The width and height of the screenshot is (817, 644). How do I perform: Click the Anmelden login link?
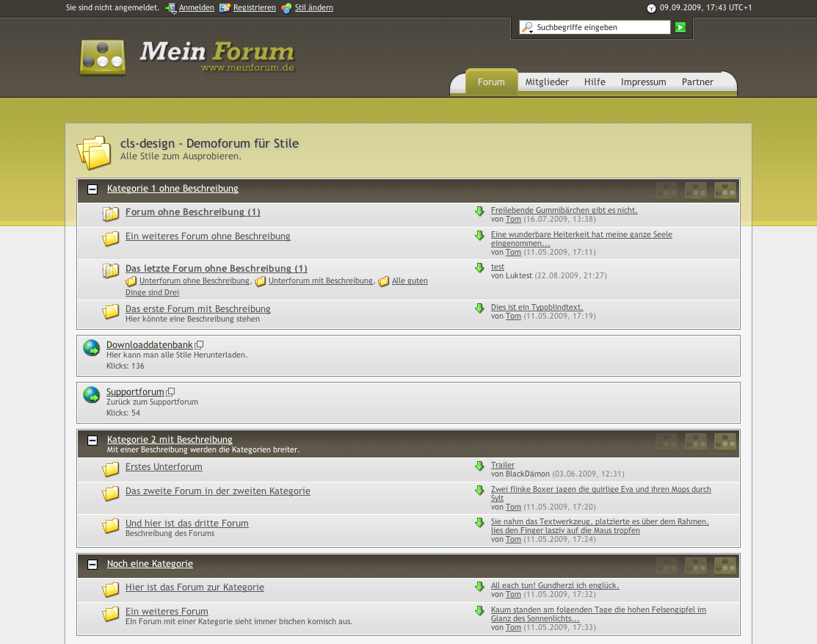coord(196,8)
